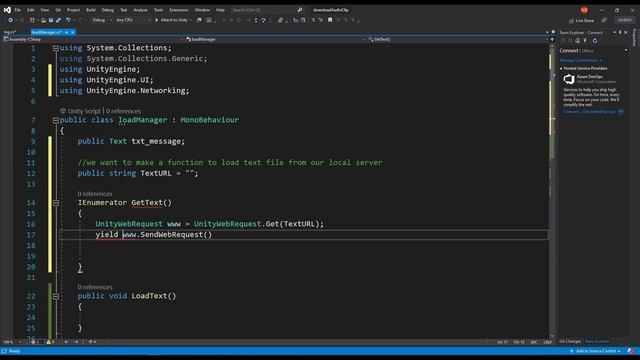
Task: Open Team Explorer window options dropdown
Action: point(614,32)
